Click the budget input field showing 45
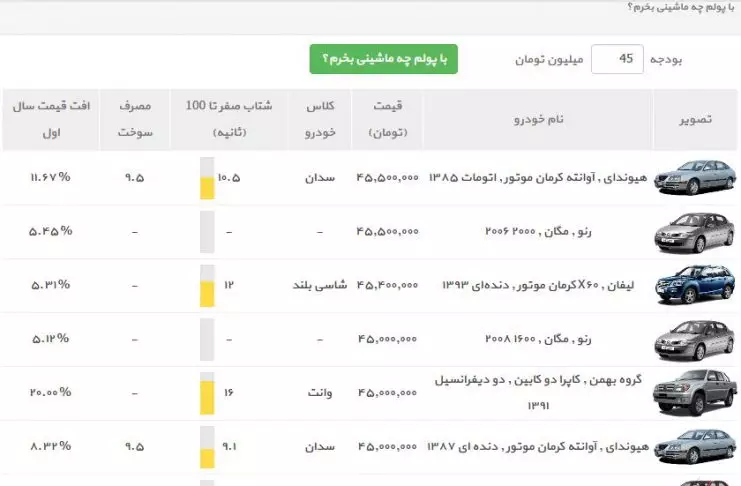This screenshot has width=741, height=486. pos(617,59)
